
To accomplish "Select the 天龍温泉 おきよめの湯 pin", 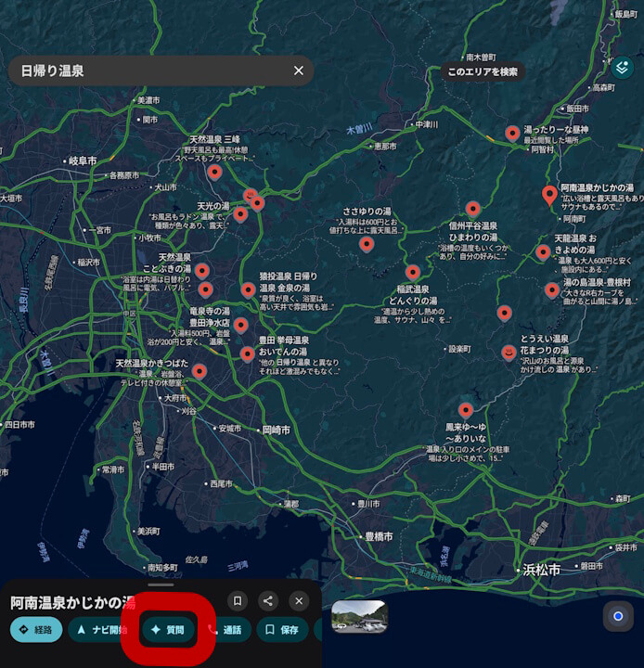I will click(543, 252).
